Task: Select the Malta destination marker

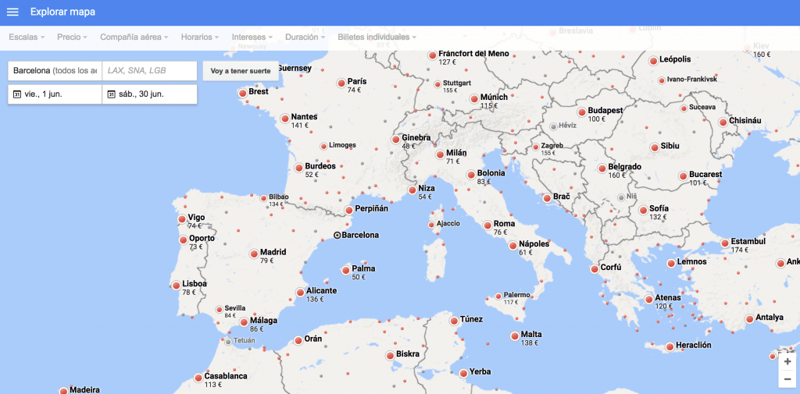Action: pyautogui.click(x=515, y=336)
